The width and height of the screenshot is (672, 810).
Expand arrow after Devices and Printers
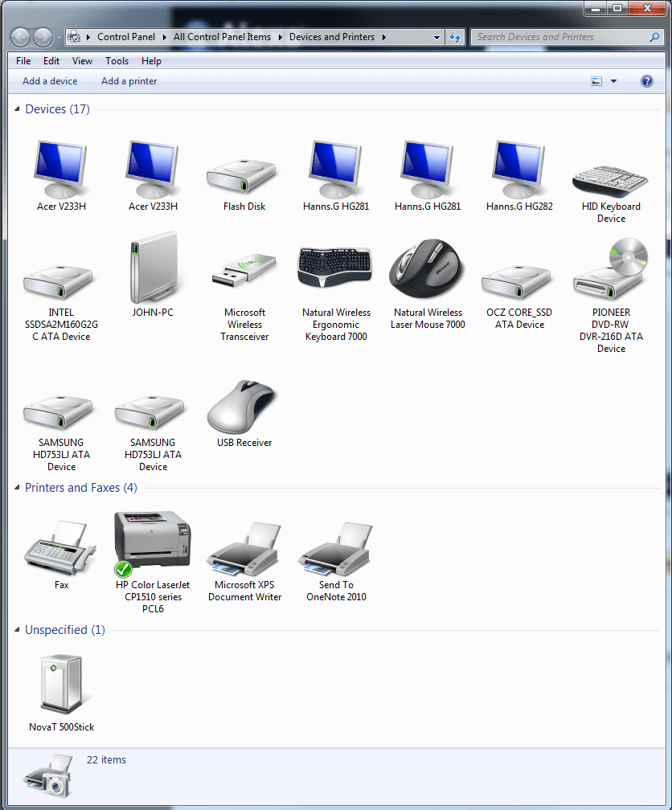pos(384,37)
